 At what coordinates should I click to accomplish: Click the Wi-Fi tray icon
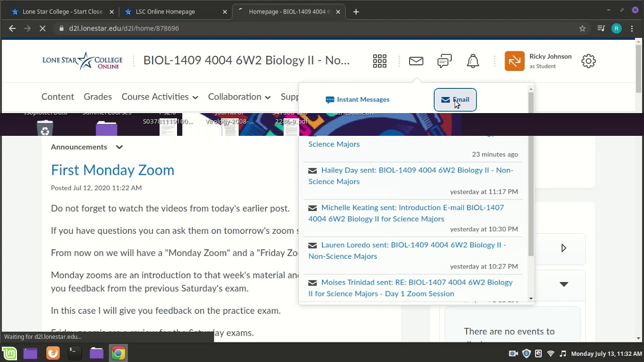tap(550, 353)
